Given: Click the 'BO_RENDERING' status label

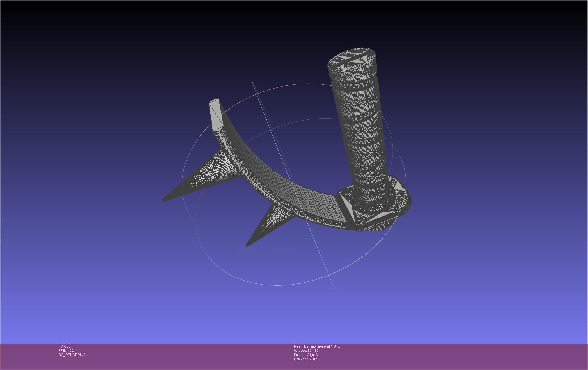Looking at the screenshot, I should pos(72,355).
